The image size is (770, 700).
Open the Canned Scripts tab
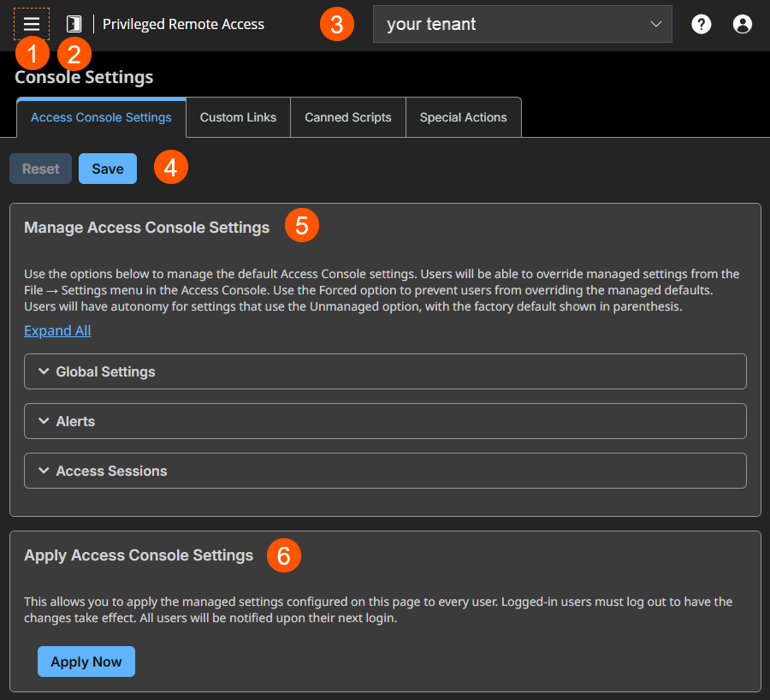point(347,117)
